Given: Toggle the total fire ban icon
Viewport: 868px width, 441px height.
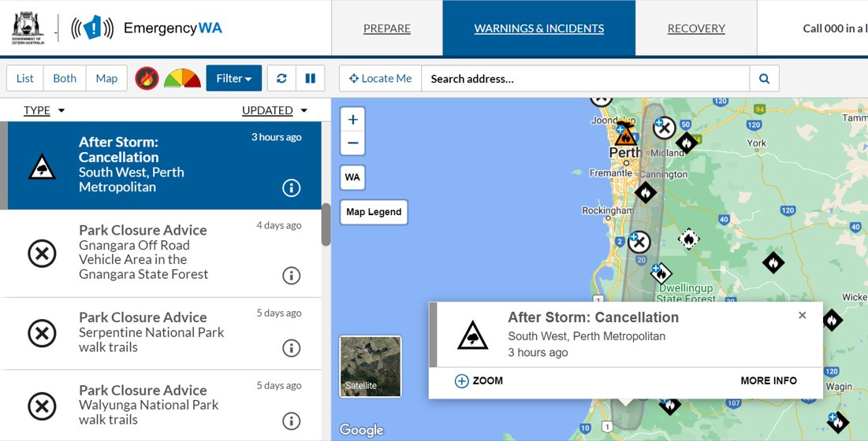Looking at the screenshot, I should coord(147,79).
